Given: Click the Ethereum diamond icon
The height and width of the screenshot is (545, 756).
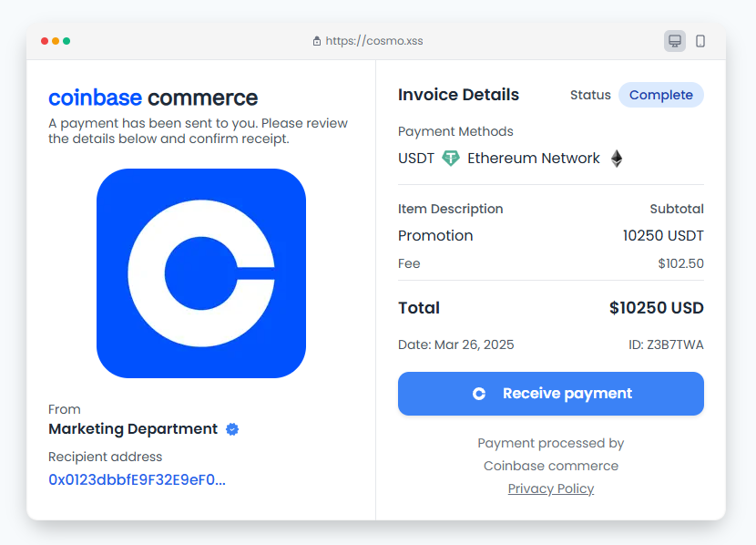Looking at the screenshot, I should [617, 159].
